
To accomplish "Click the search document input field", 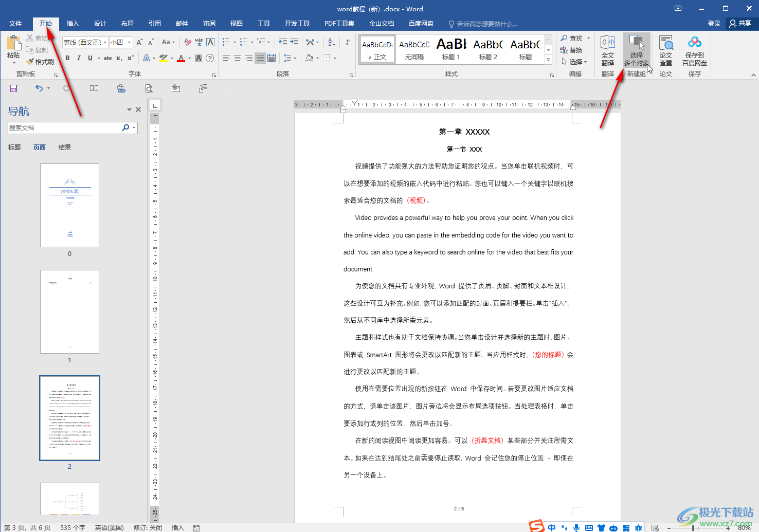I will [x=65, y=127].
